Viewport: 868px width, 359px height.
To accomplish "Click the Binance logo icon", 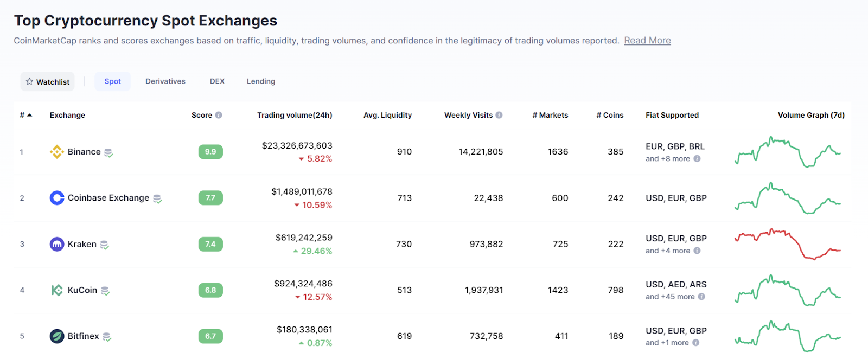I will pyautogui.click(x=56, y=152).
